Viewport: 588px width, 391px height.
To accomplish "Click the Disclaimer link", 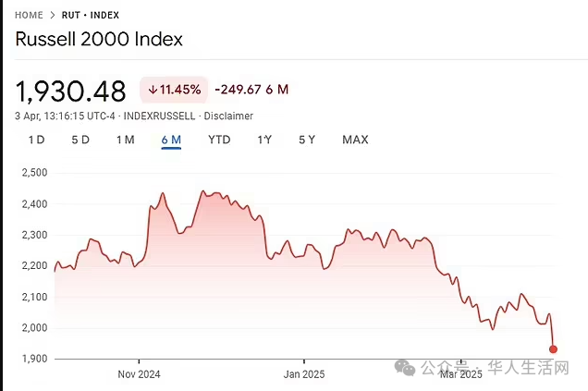I will click(227, 116).
